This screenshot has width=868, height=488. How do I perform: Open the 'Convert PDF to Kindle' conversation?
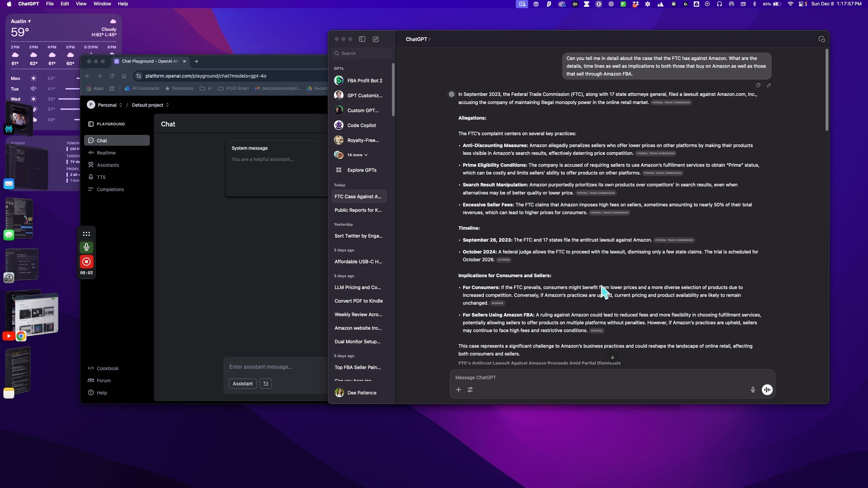coord(359,301)
